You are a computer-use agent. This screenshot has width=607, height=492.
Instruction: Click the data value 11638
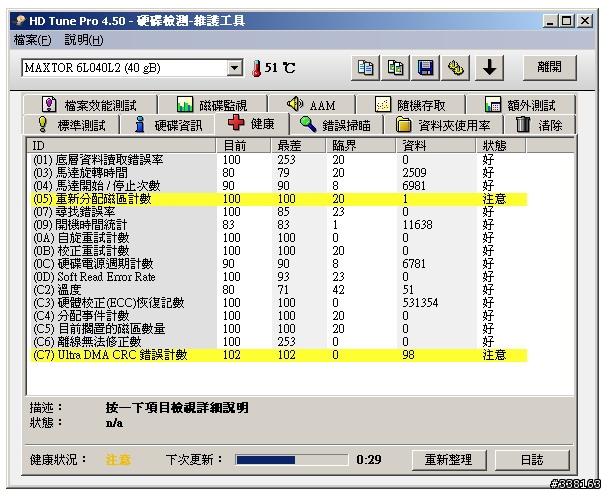coord(417,225)
